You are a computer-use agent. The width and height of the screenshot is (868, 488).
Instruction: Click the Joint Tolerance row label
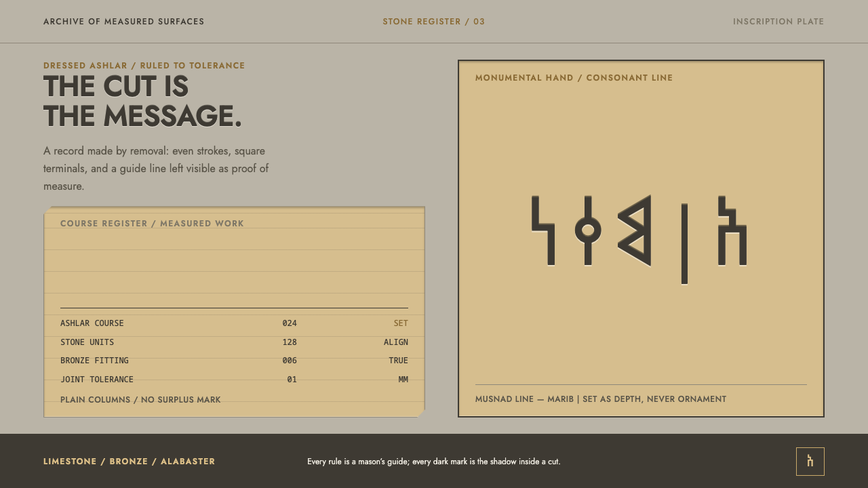[x=97, y=380]
